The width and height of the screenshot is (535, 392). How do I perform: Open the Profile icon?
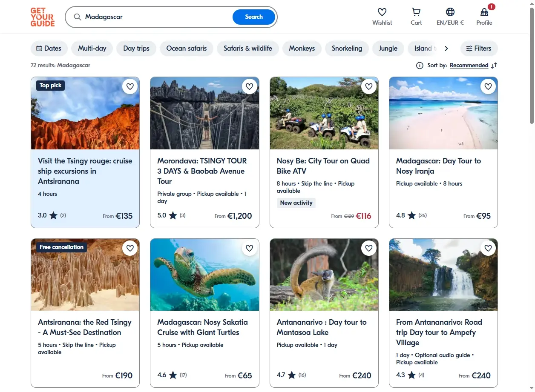point(484,12)
